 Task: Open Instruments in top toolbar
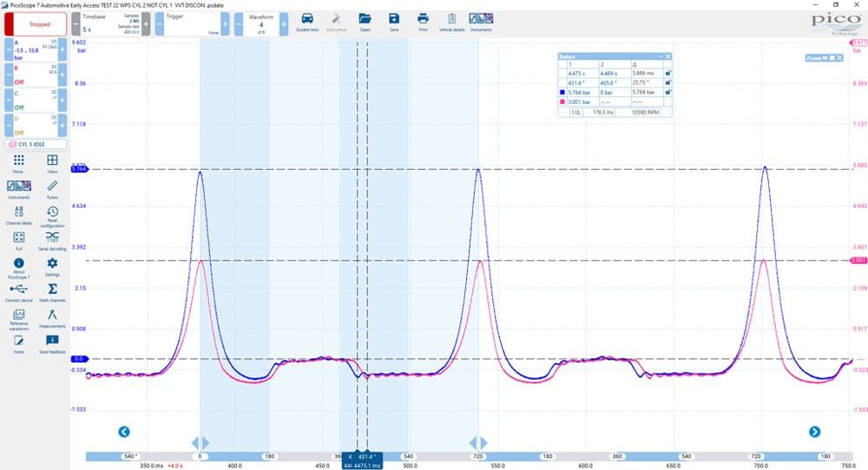(481, 23)
